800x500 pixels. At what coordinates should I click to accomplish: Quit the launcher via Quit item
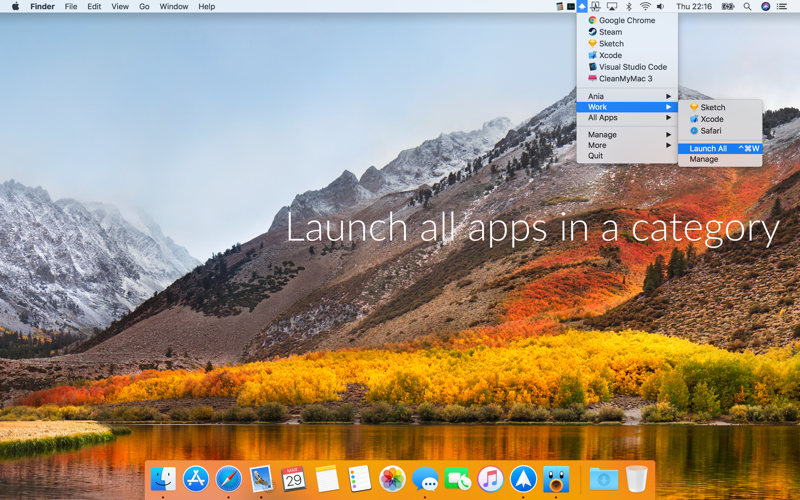627,156
